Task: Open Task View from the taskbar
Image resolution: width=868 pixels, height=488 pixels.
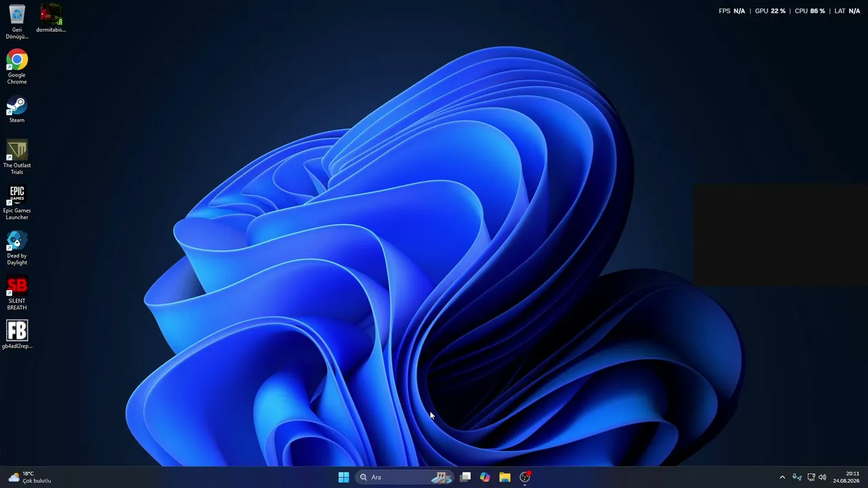Action: click(465, 477)
